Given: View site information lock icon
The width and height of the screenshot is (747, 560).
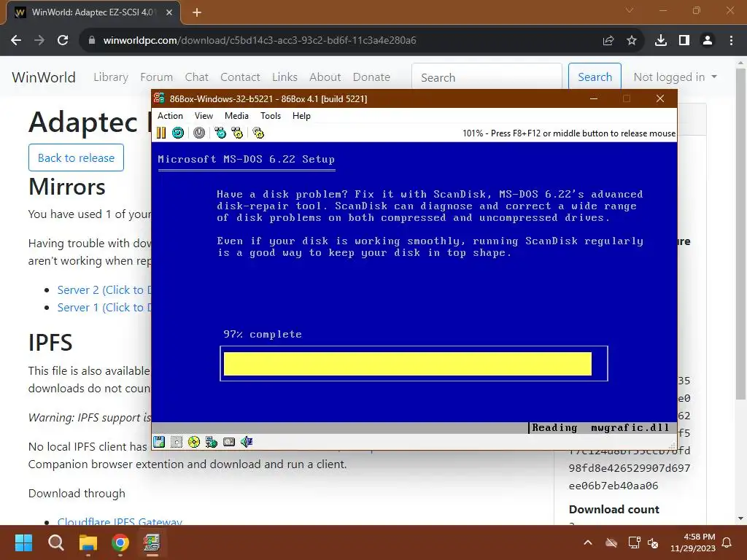Looking at the screenshot, I should [92, 41].
